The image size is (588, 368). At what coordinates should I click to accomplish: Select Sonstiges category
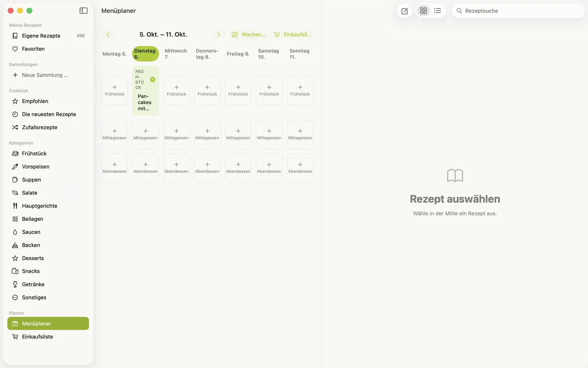[48, 297]
